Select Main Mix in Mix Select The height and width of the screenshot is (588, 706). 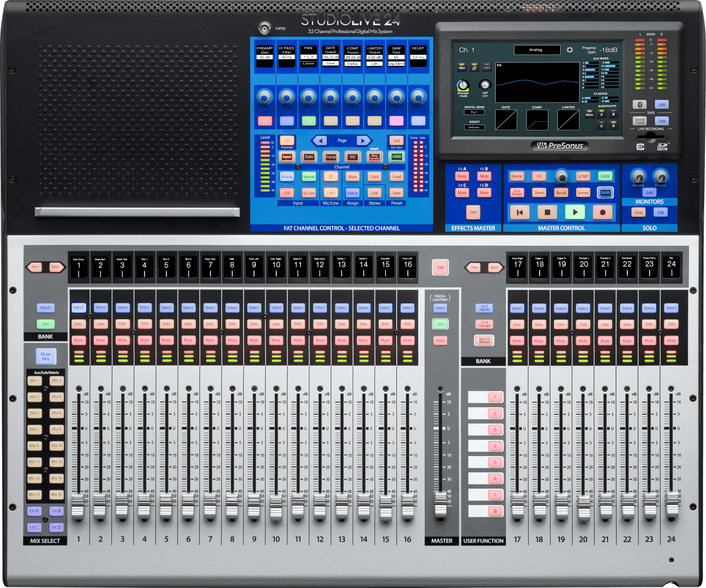point(45,357)
